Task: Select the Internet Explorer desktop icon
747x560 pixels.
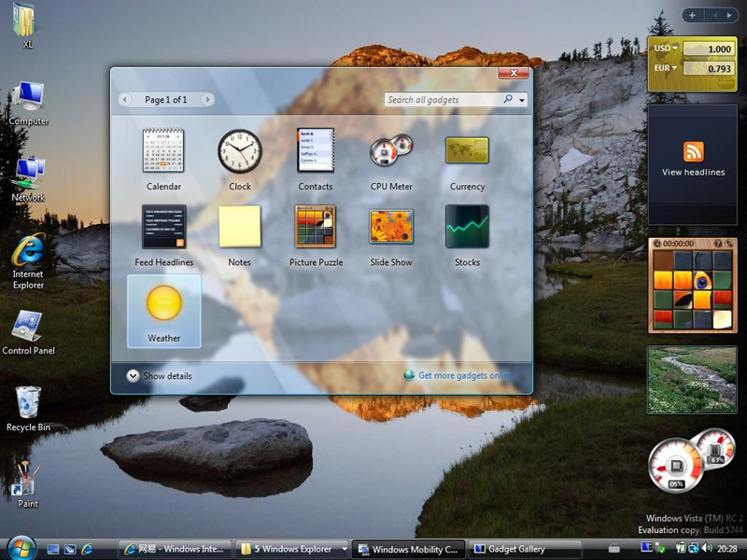Action: [28, 261]
